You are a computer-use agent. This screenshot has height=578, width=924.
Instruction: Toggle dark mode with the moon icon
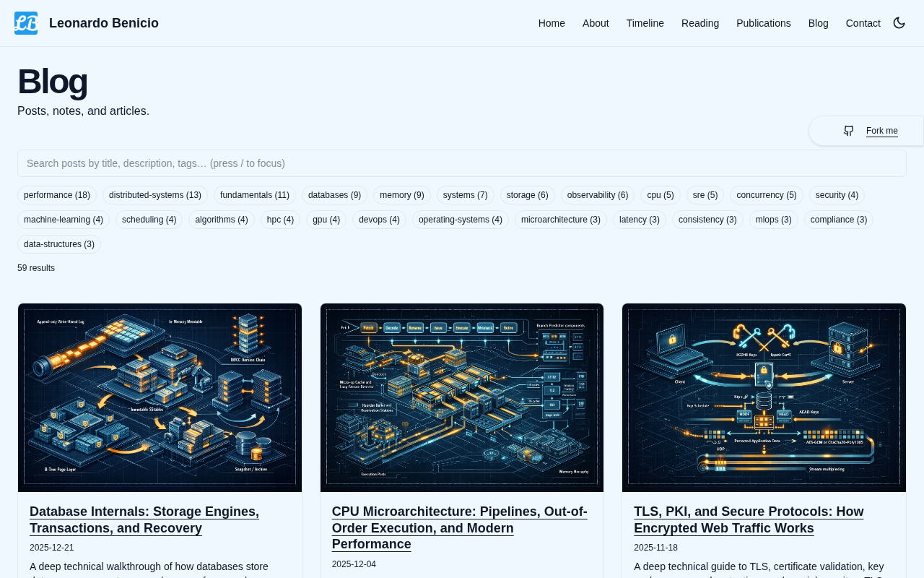pos(899,23)
